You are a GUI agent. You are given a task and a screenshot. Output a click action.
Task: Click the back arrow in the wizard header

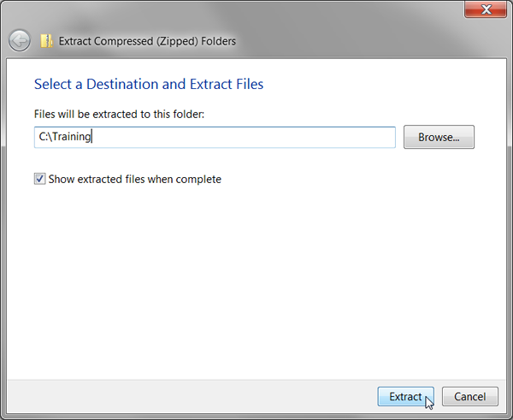(x=20, y=40)
